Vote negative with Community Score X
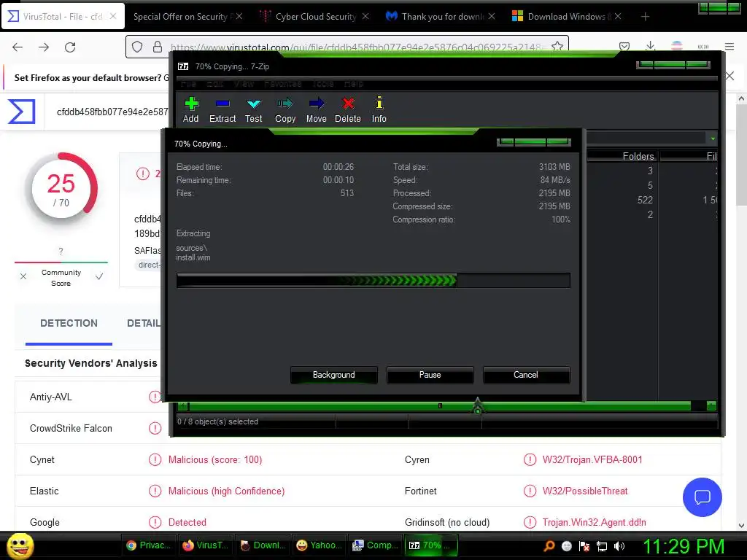The width and height of the screenshot is (747, 560). (23, 276)
